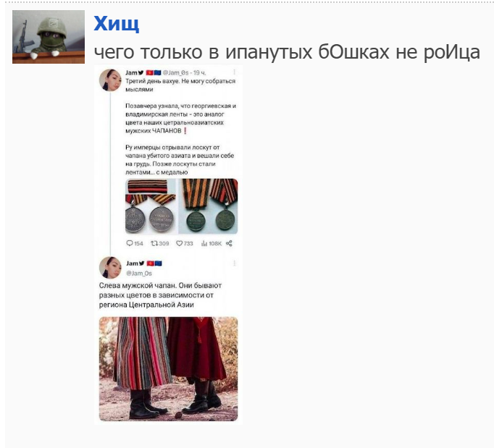494x448 pixels.
Task: Open the Хищ username profile link
Action: 116,24
